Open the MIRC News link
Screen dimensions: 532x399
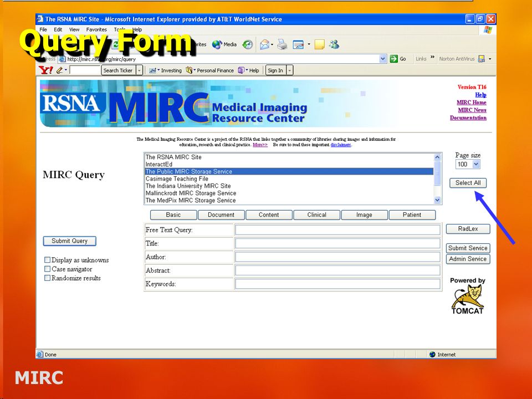point(472,110)
